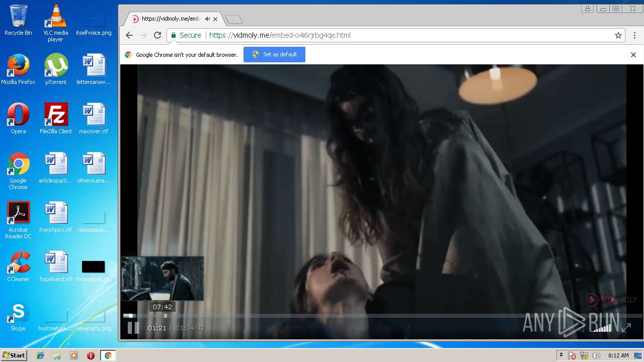Pause the video playback
Screen dimensions: 644x362
[133, 328]
